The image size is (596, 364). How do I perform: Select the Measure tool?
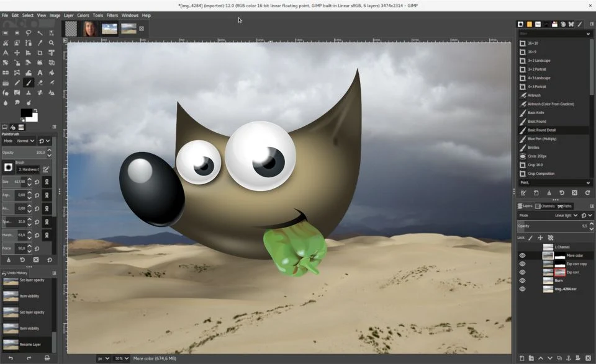[6, 53]
